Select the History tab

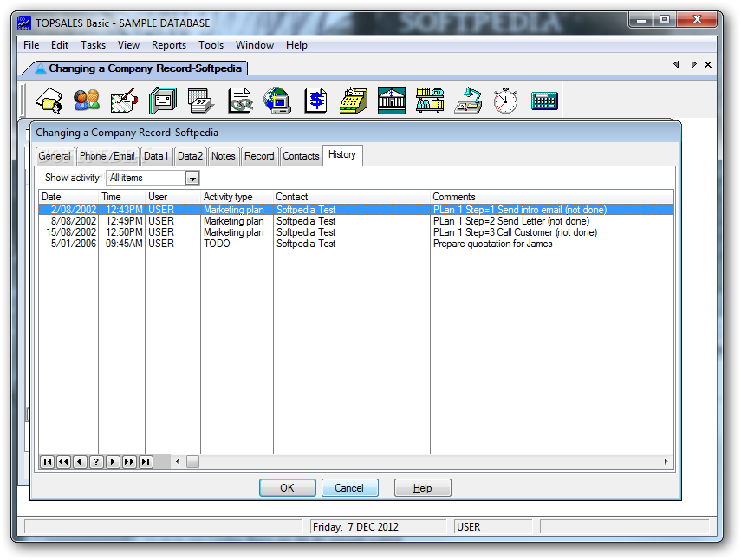[x=342, y=155]
